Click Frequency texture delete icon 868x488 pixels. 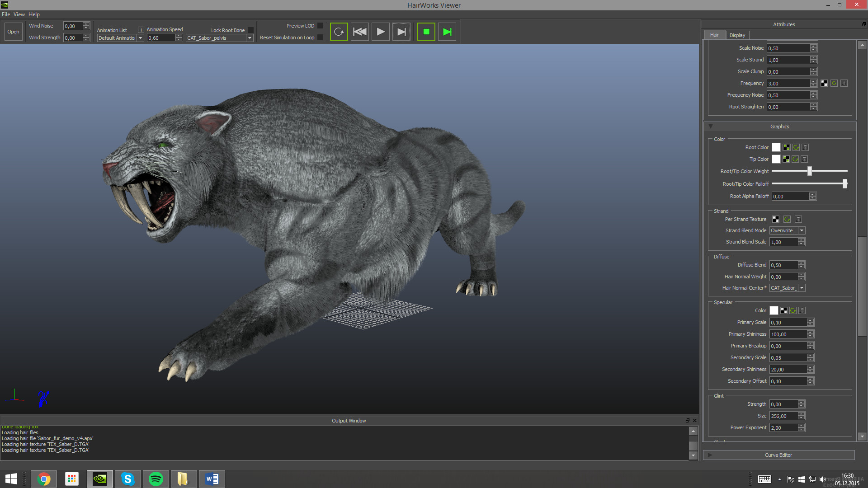click(x=844, y=83)
